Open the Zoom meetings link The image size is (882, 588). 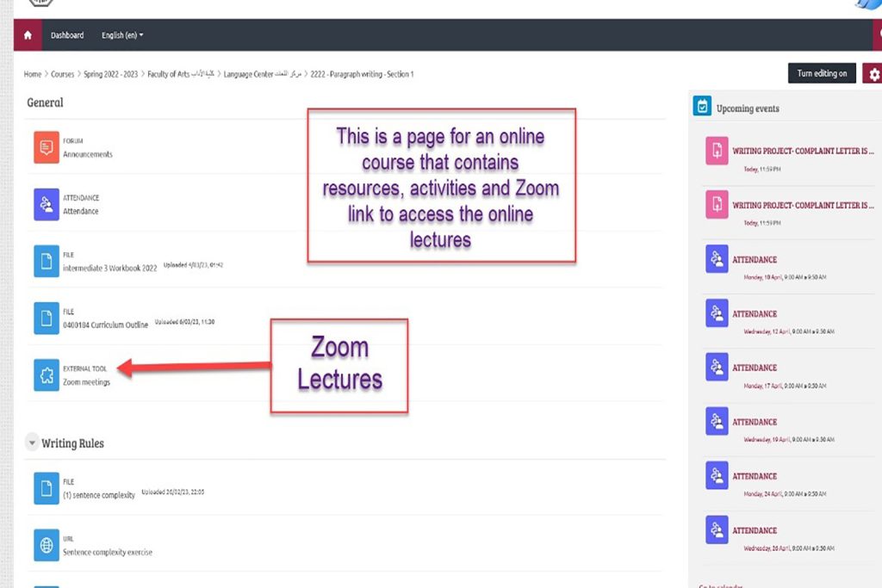87,382
